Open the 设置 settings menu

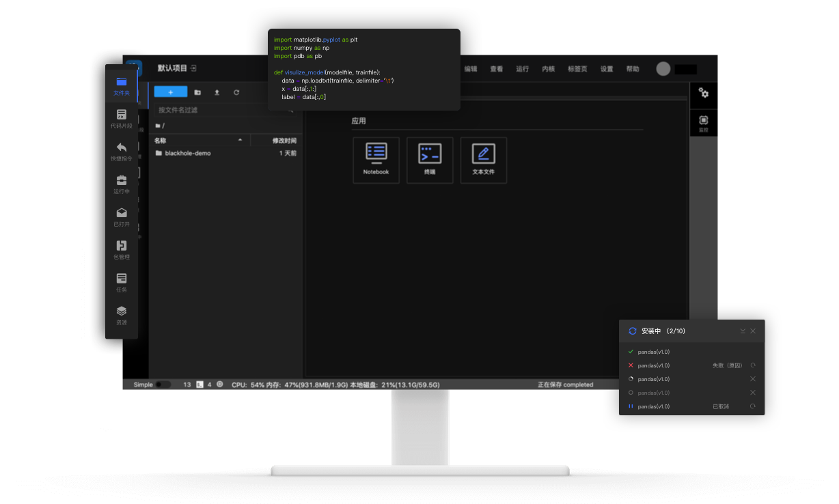point(605,69)
